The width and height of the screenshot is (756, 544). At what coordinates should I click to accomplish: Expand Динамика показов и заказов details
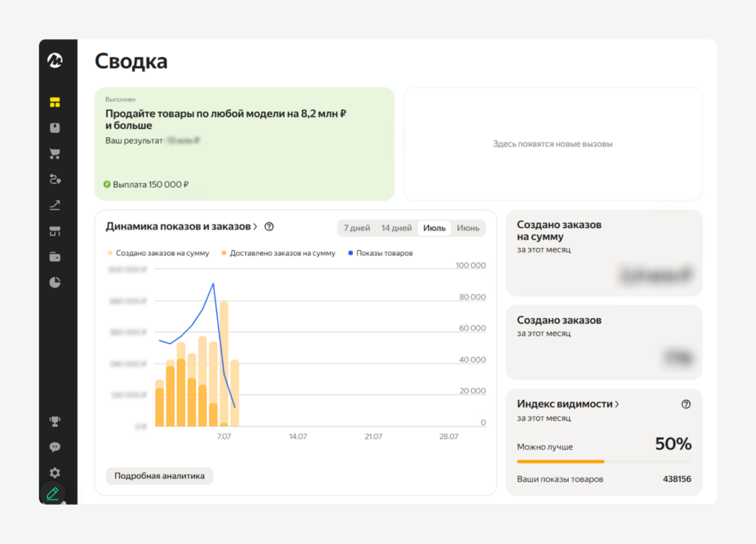(x=180, y=227)
